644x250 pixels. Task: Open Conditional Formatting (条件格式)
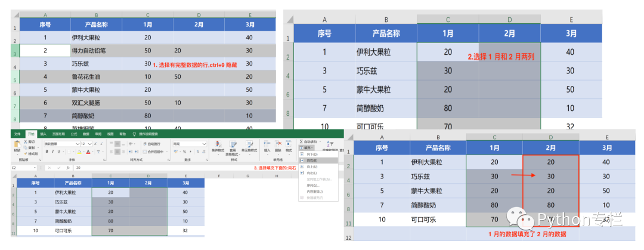[218, 147]
